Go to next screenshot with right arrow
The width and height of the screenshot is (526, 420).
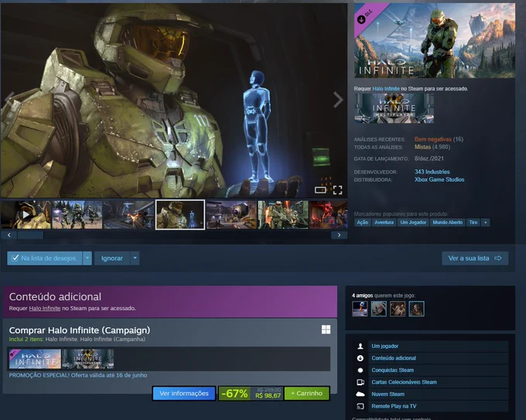[338, 100]
